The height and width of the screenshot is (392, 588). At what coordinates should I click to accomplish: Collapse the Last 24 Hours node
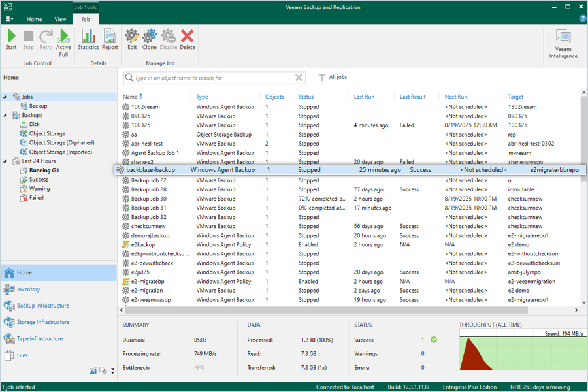click(x=5, y=161)
